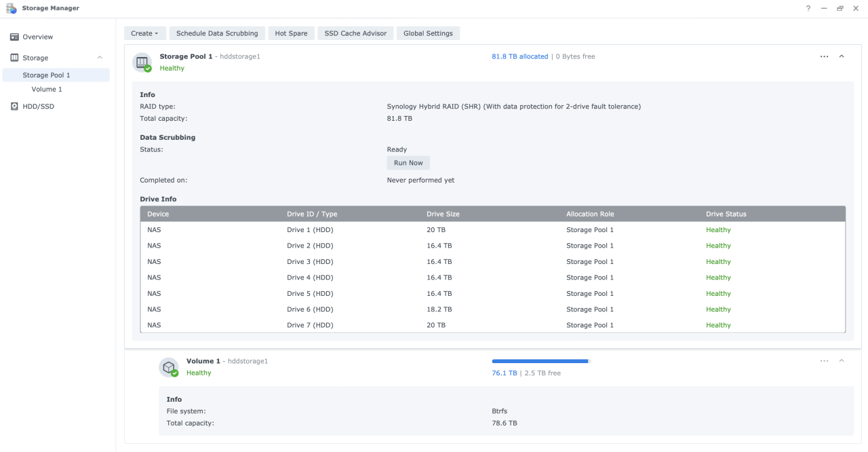
Task: Click the Volume 1 cube icon
Action: 168,367
